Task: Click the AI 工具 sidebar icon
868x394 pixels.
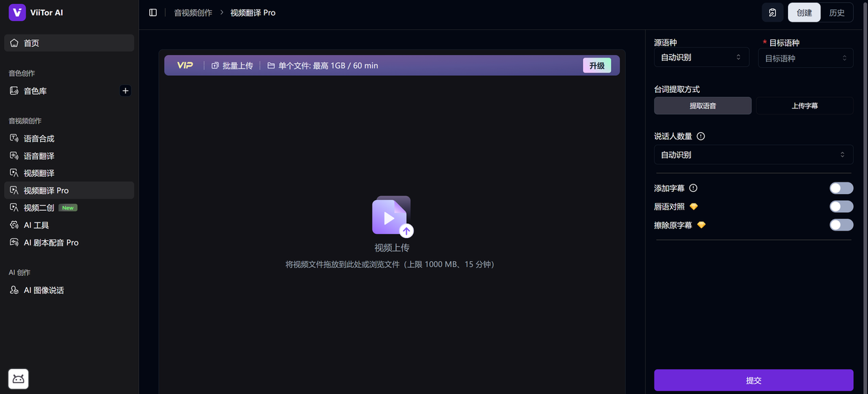Action: (14, 225)
